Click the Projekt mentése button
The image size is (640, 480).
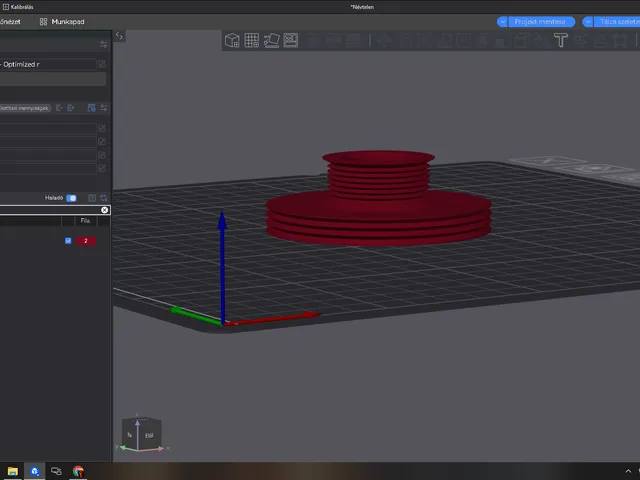(x=541, y=22)
